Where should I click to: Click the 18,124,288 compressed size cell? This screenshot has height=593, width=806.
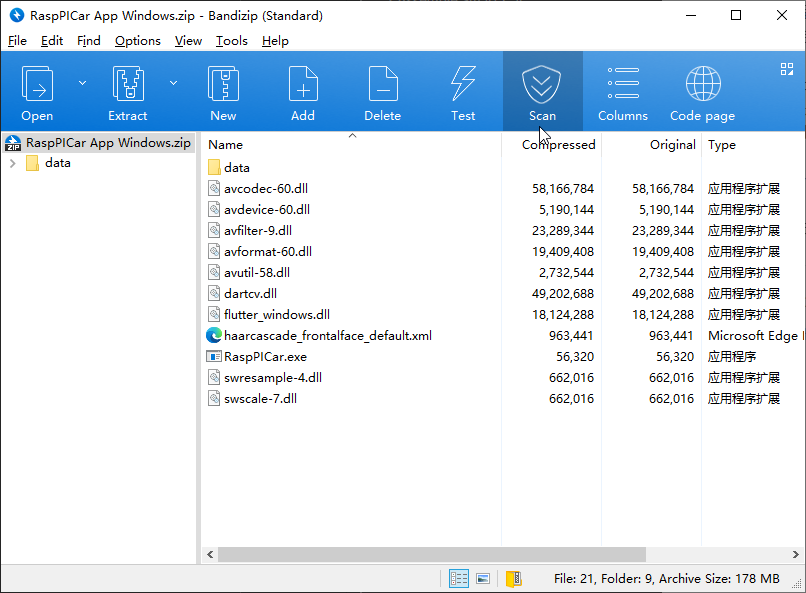(562, 314)
